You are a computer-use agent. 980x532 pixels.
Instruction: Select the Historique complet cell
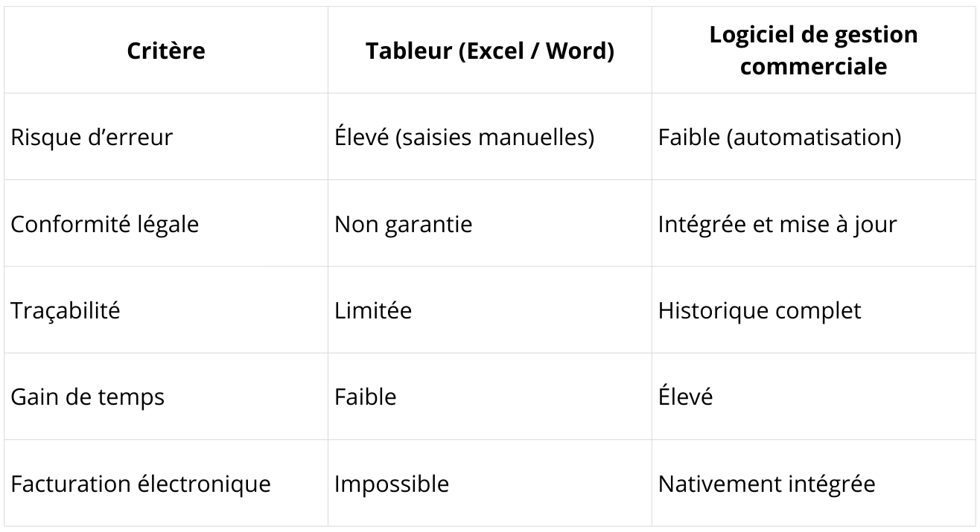759,310
